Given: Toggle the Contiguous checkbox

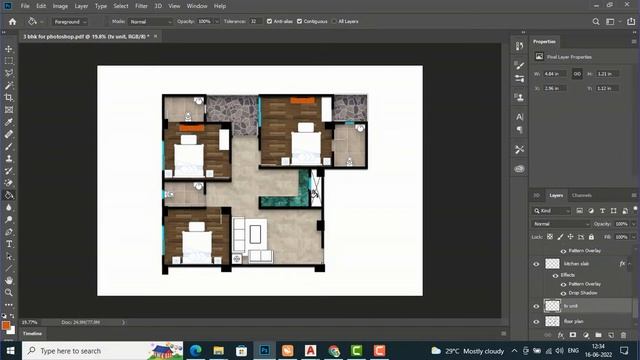Looking at the screenshot, I should tap(300, 21).
